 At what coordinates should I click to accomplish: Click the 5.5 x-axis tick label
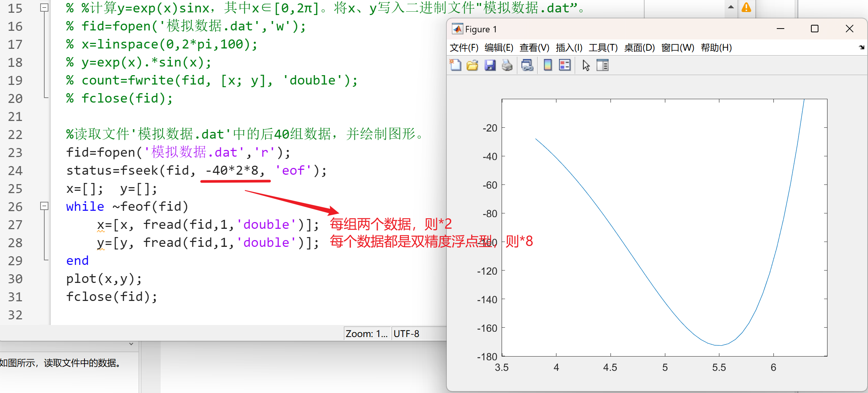tap(719, 367)
